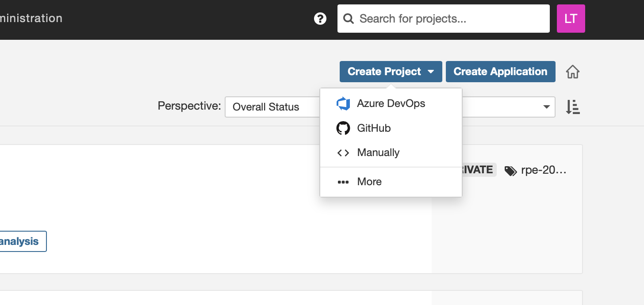Click the three-dots icon next to More
The image size is (644, 305).
(343, 182)
